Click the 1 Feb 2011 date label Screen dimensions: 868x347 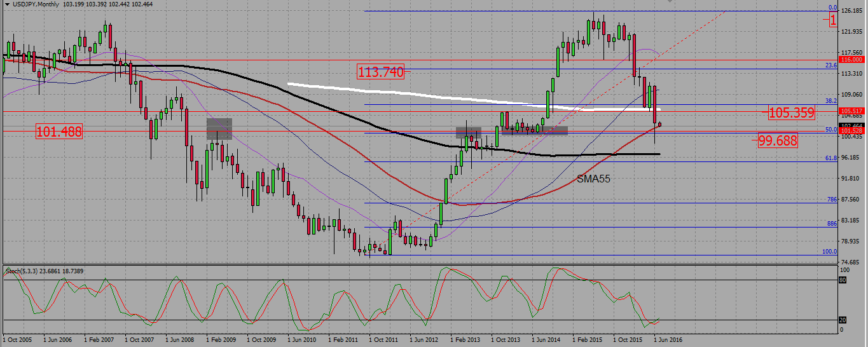[x=343, y=339]
